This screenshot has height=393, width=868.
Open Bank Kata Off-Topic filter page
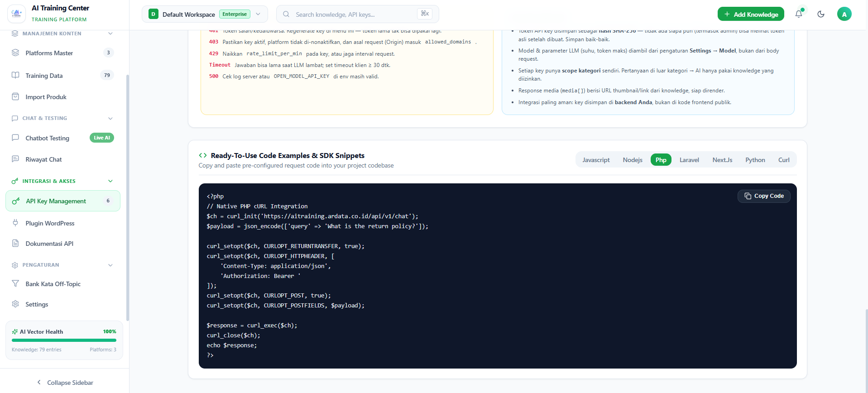(63, 284)
